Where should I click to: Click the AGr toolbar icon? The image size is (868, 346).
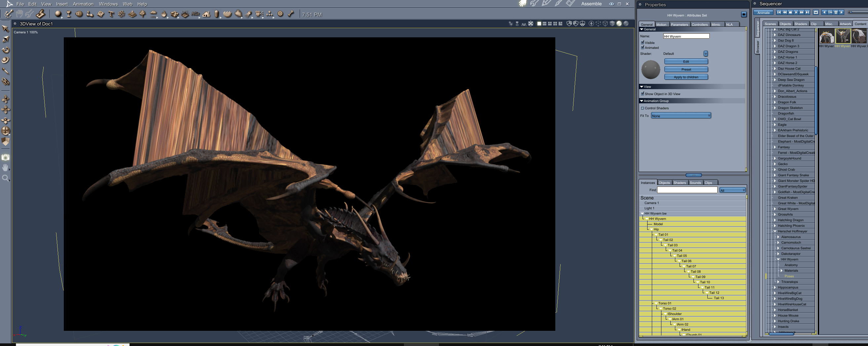point(195,14)
